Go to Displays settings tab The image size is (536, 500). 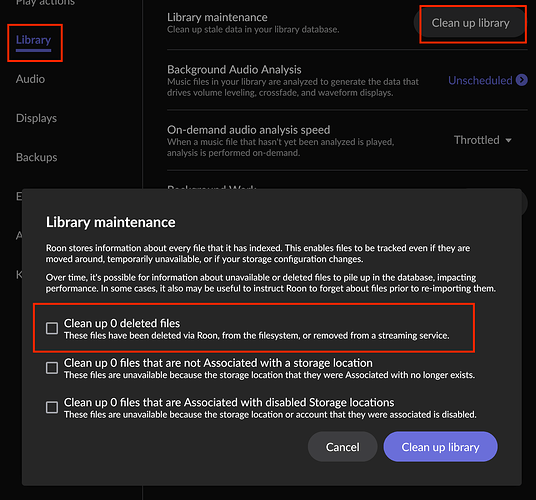coord(36,118)
